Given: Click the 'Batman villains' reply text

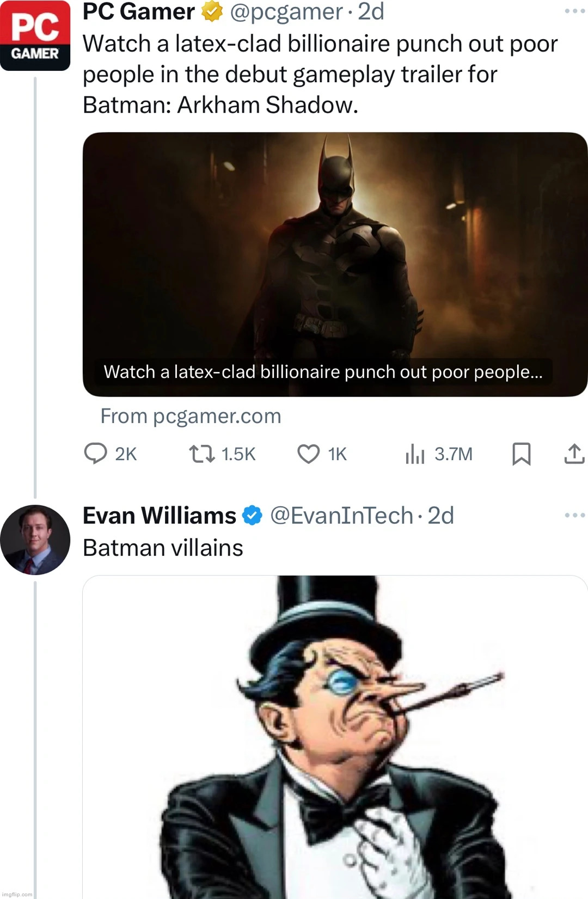Looking at the screenshot, I should click(163, 548).
